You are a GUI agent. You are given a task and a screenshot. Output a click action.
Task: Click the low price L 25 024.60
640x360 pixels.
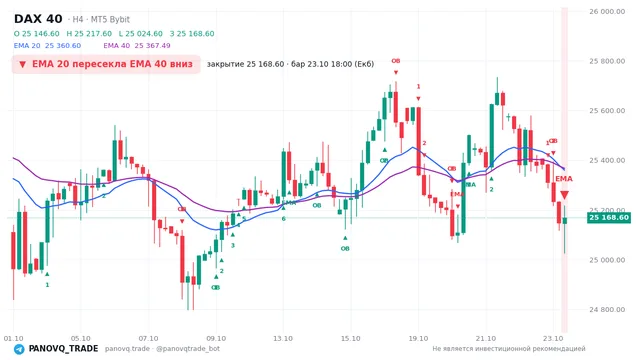(140, 34)
